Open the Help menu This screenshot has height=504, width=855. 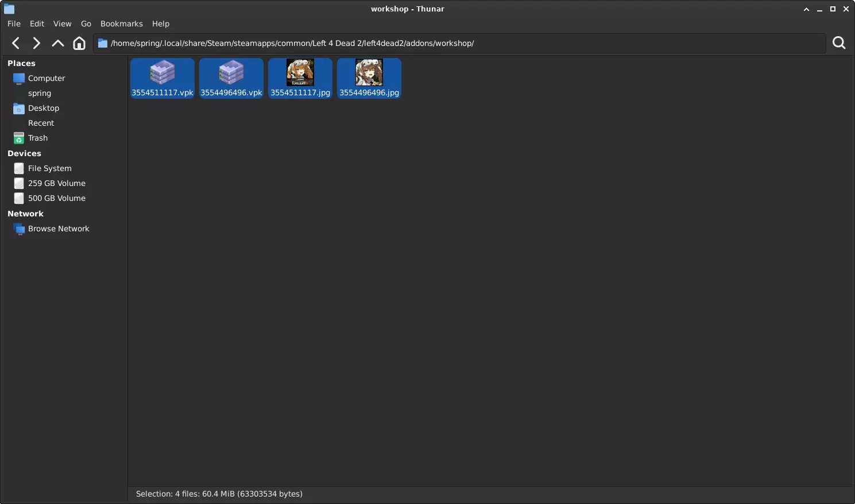161,24
